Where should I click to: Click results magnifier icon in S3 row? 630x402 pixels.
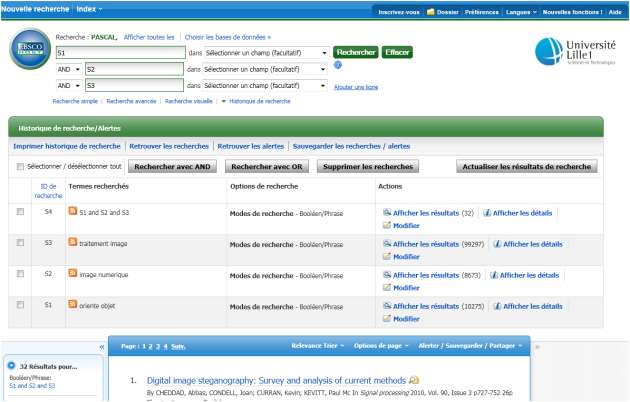387,243
